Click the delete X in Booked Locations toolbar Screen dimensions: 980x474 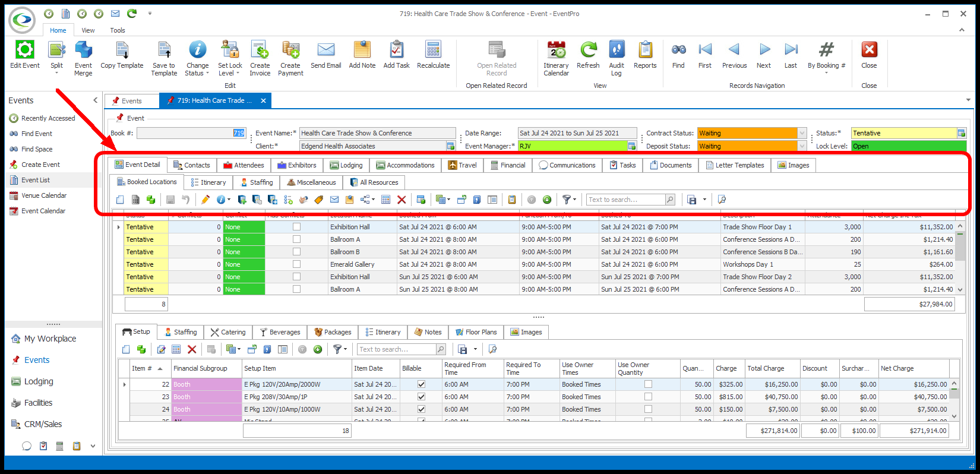402,200
